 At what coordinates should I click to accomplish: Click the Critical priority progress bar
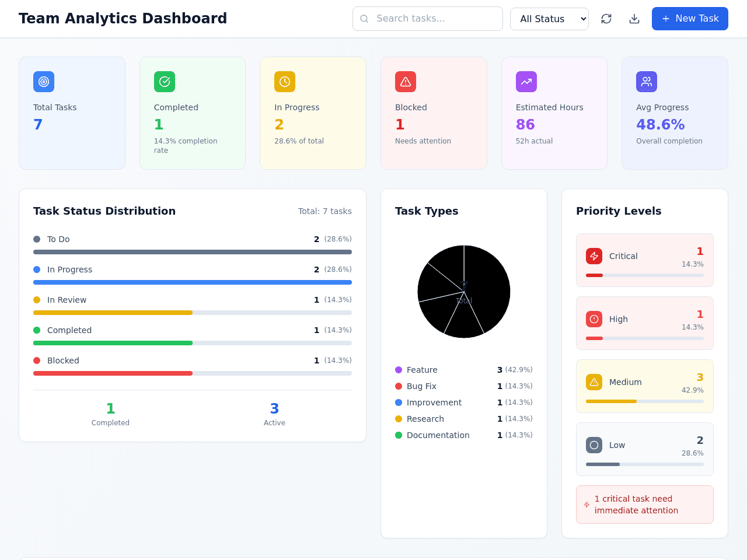(x=645, y=275)
